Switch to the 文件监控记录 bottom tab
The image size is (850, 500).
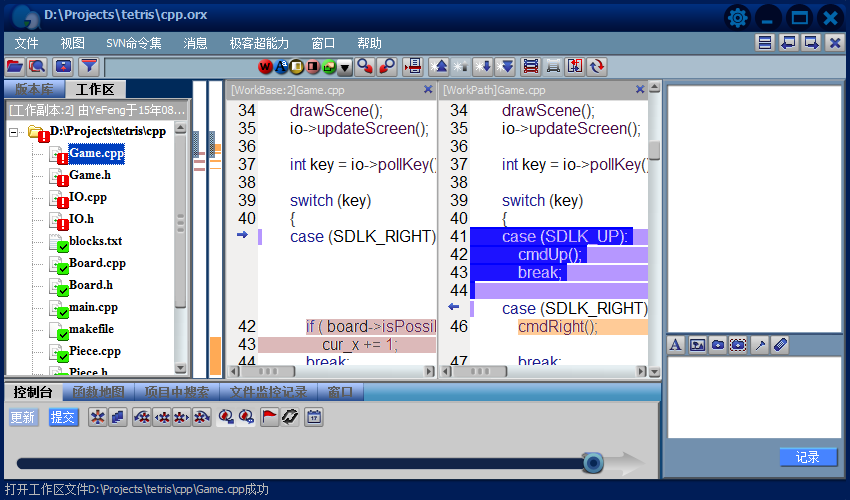pos(268,392)
